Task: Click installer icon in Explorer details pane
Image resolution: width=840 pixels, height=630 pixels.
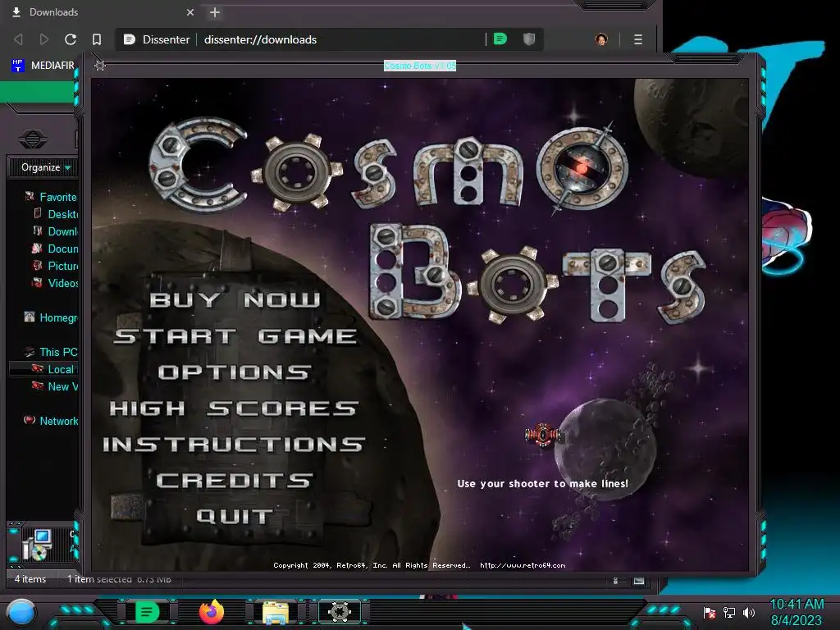Action: (x=36, y=545)
